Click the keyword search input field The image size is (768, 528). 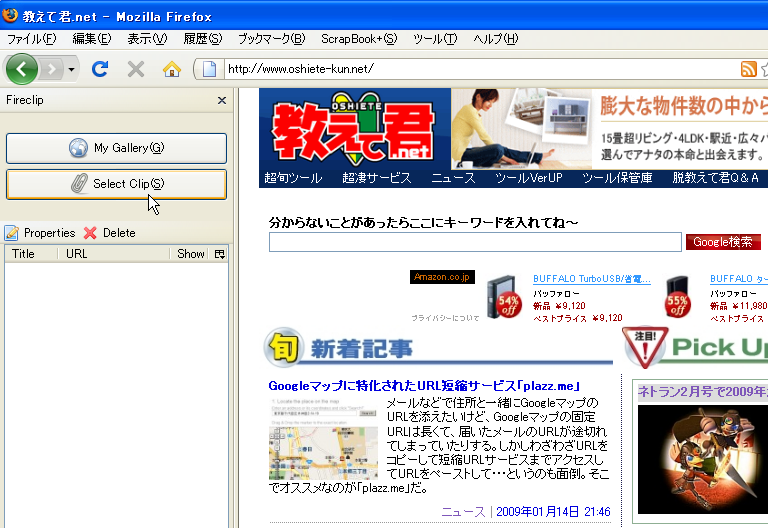tap(475, 242)
